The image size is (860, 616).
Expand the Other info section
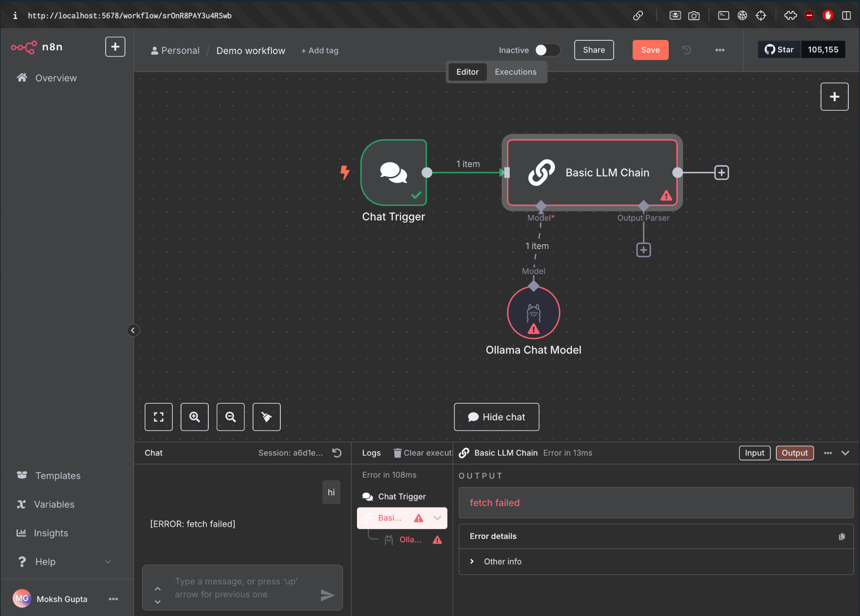[495, 561]
